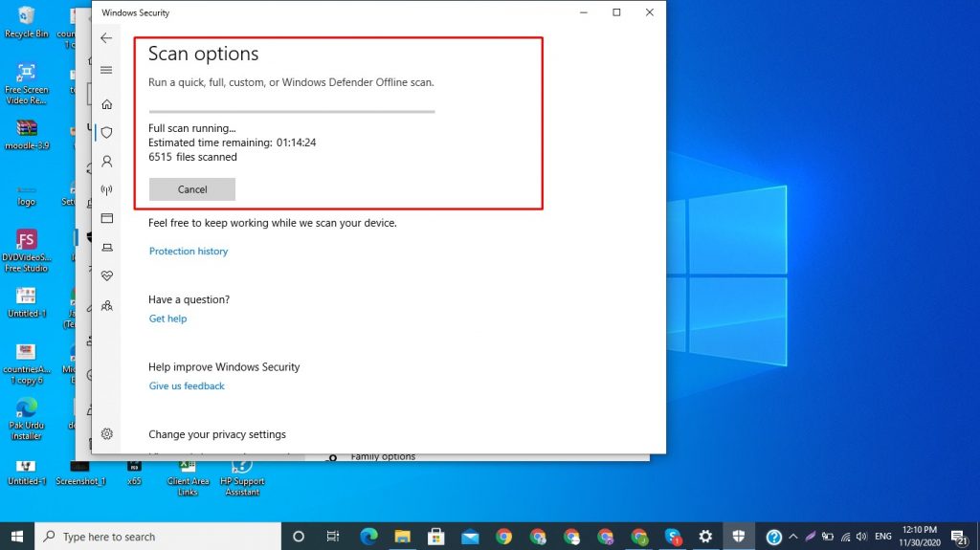
Task: Click the back arrow in Windows Security
Action: tap(106, 38)
